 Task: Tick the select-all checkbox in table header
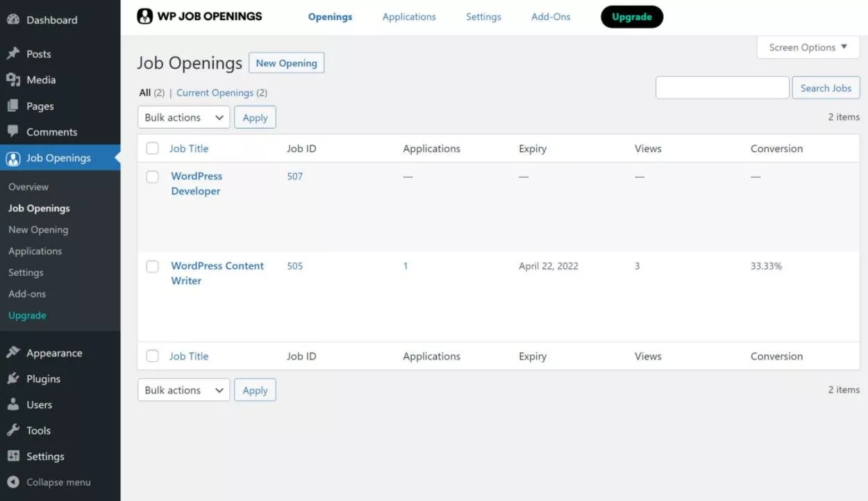[153, 148]
